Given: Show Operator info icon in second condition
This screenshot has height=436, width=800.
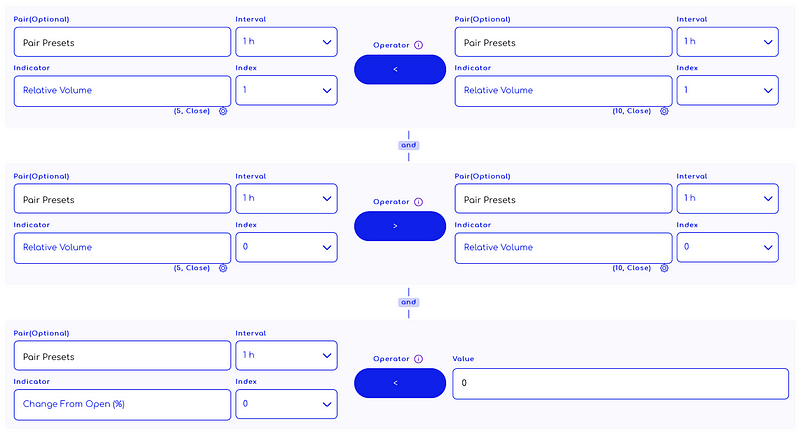Looking at the screenshot, I should tap(418, 202).
